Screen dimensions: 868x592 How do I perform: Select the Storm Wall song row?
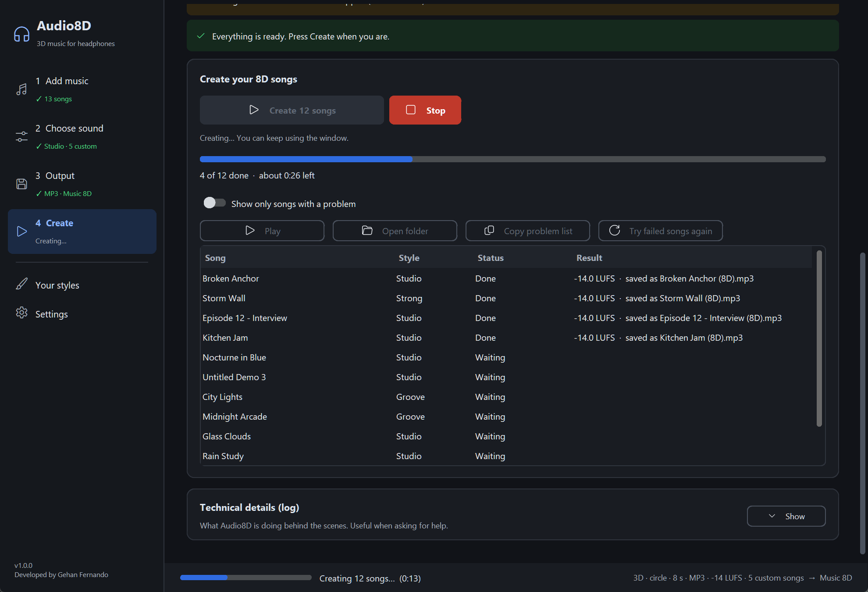[506, 298]
